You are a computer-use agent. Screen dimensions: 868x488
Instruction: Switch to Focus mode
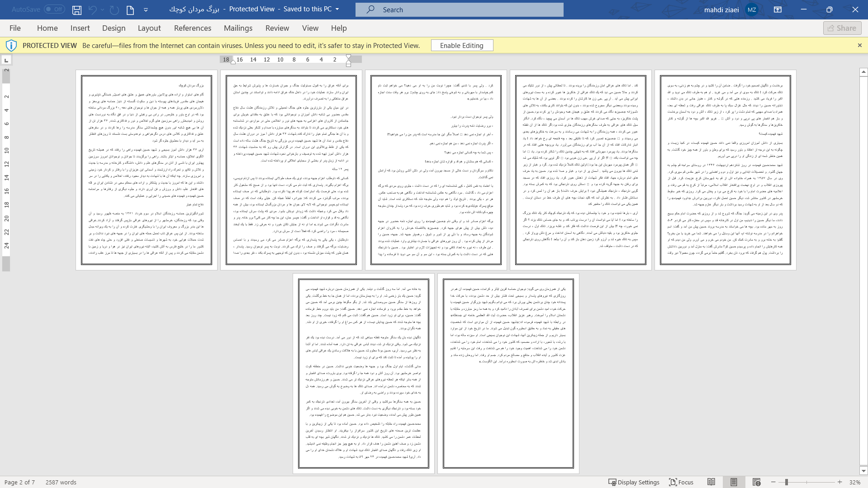tap(681, 482)
